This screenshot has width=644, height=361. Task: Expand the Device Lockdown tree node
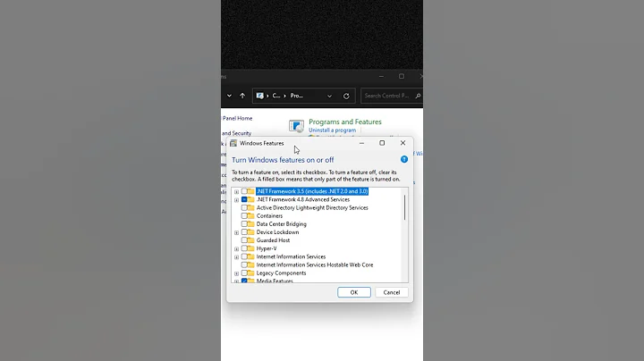[x=236, y=232]
